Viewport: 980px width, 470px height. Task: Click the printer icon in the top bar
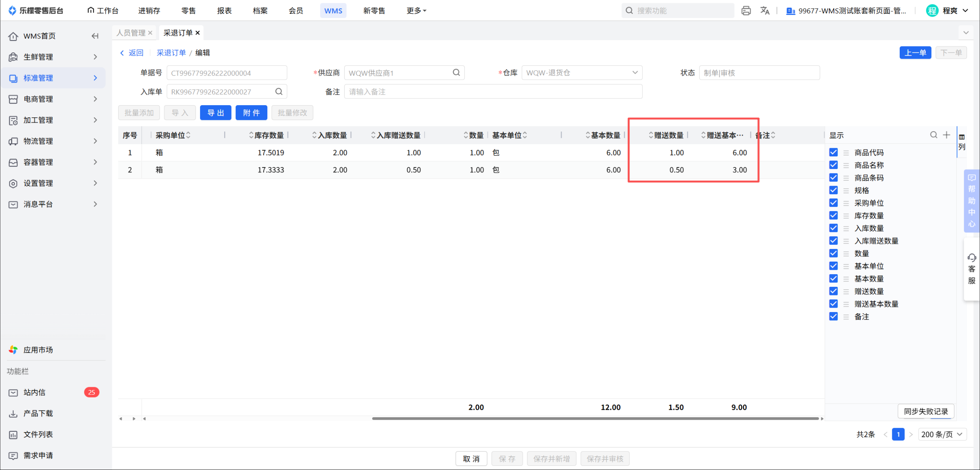[746, 11]
